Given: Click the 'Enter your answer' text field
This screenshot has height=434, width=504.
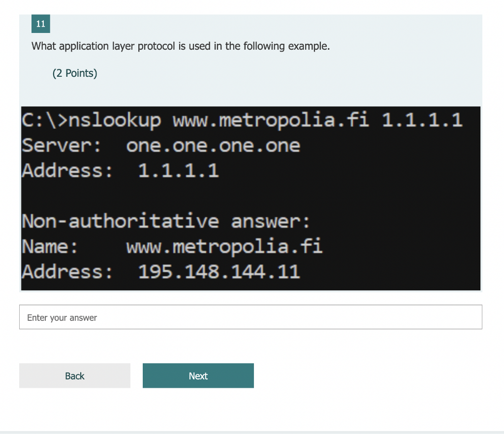Looking at the screenshot, I should pyautogui.click(x=251, y=317).
